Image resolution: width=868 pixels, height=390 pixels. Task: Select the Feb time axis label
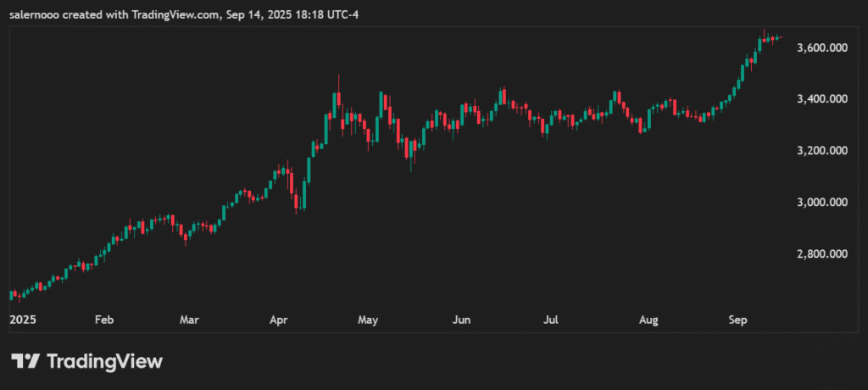pyautogui.click(x=103, y=320)
